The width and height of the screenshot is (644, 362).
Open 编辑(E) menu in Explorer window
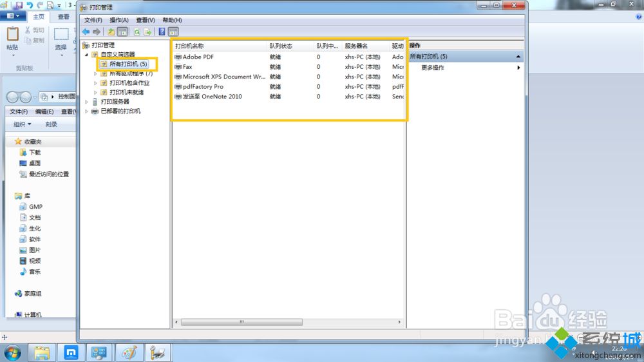click(x=44, y=111)
